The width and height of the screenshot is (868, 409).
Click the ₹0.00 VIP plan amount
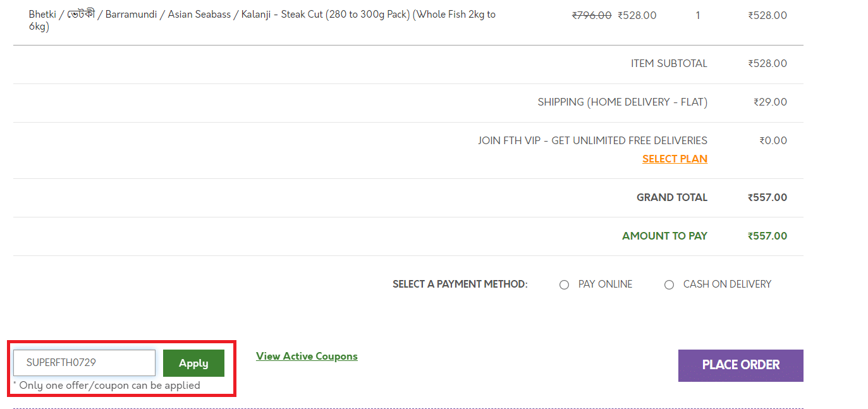[773, 141]
